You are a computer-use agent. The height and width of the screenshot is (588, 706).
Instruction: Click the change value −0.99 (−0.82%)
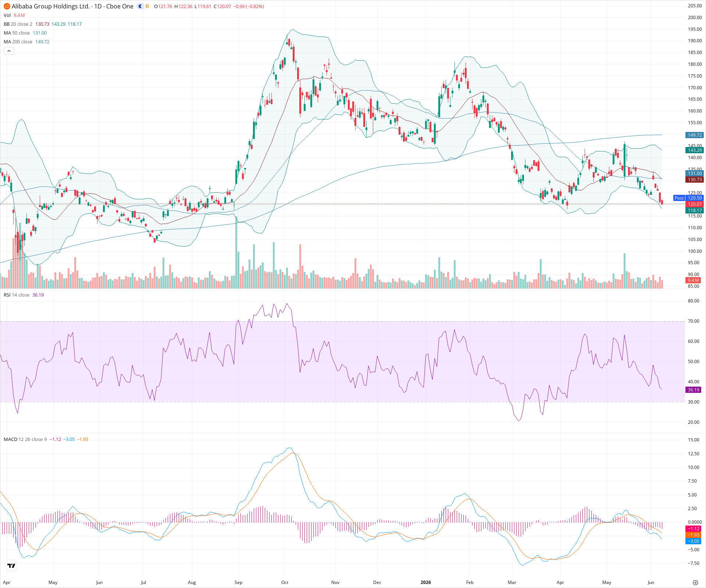(249, 7)
